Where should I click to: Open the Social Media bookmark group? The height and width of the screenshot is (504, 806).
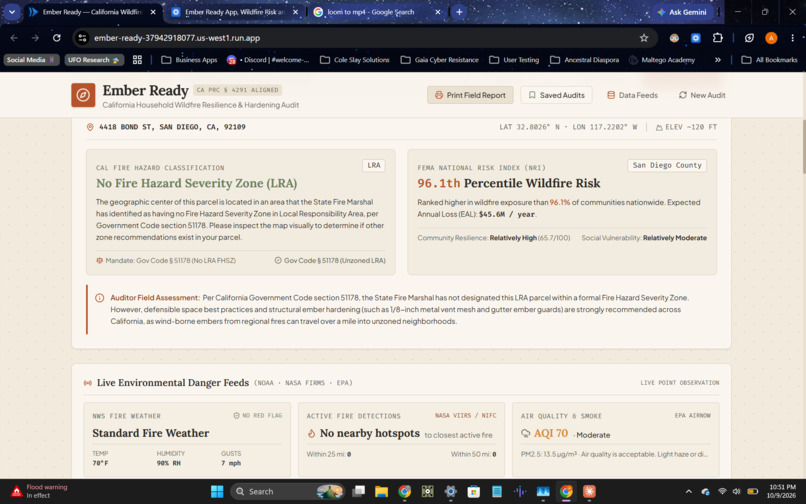point(31,60)
